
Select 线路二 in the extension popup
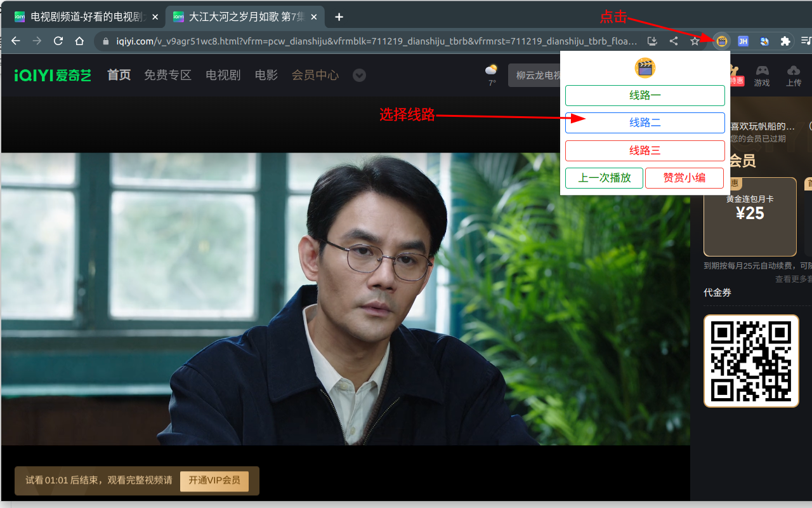[645, 123]
